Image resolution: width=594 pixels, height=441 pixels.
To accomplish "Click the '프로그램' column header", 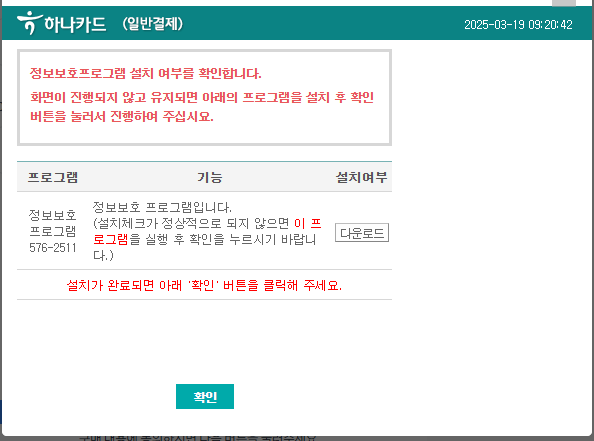I will (53, 177).
